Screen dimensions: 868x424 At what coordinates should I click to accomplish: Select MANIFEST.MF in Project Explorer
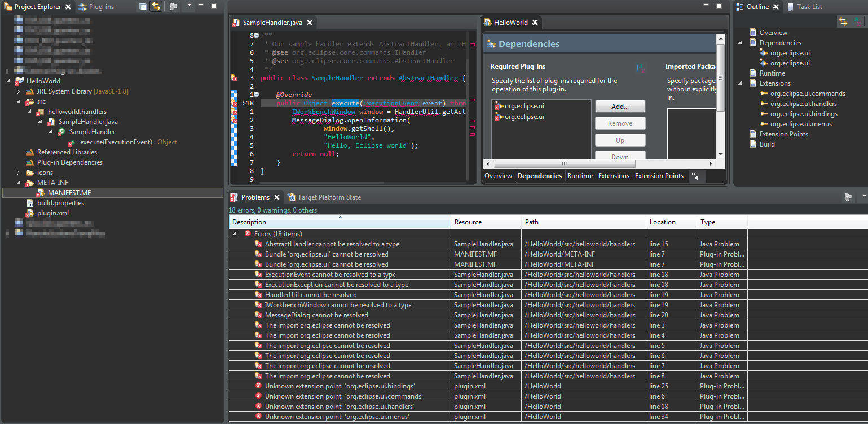click(x=113, y=193)
